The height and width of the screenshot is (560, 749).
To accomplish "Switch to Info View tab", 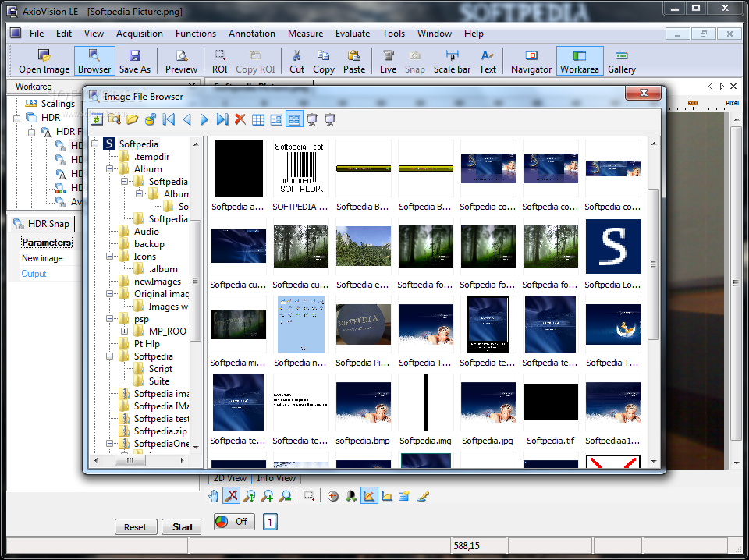I will point(276,478).
